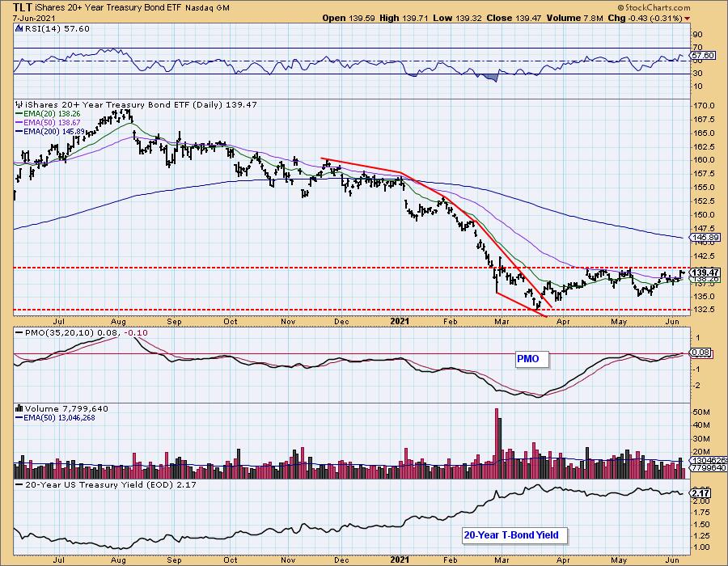Click the StockCharts.com copyright watermark

pos(654,7)
